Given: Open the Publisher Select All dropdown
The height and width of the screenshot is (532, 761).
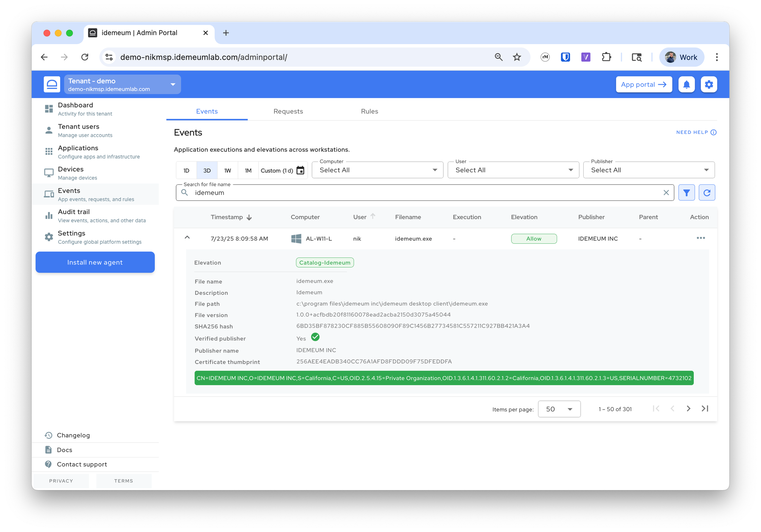Looking at the screenshot, I should click(649, 170).
